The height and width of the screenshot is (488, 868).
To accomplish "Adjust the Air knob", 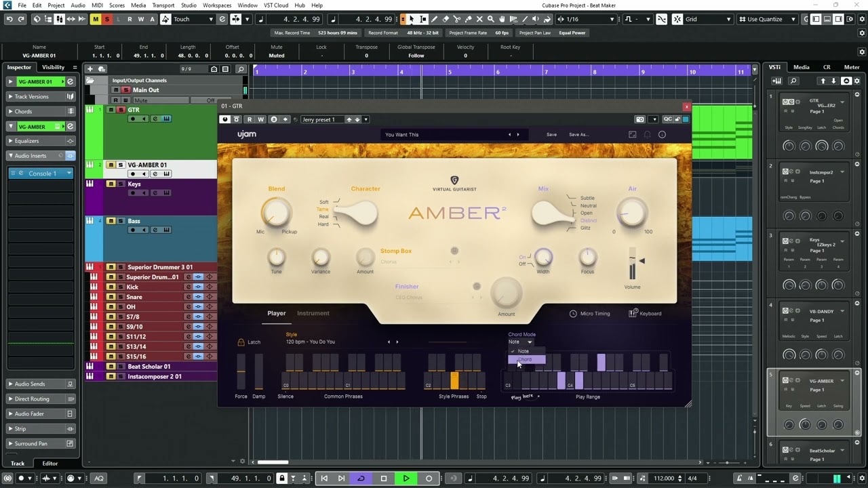I will [632, 213].
